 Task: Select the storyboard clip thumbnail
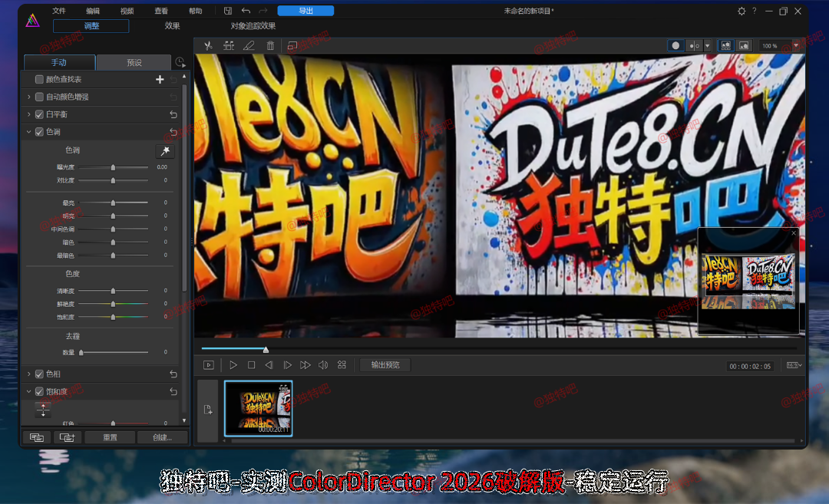coord(259,408)
